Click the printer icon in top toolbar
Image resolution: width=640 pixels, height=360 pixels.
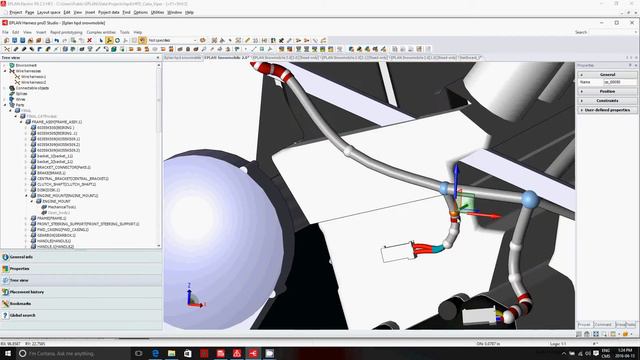click(x=47, y=40)
